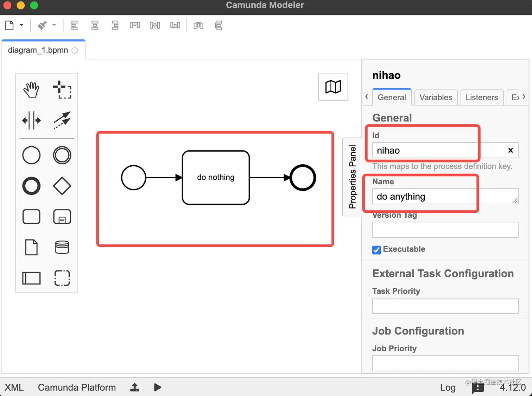Expand the set color dropdown arrow

54,25
